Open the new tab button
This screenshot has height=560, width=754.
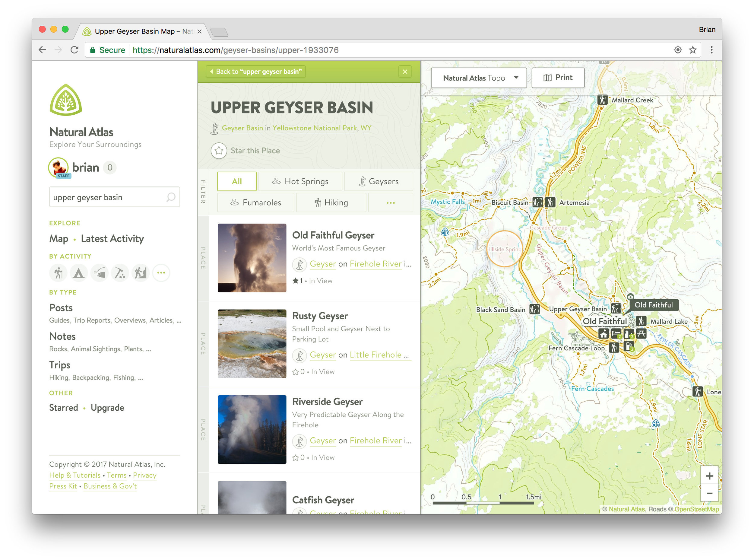click(219, 32)
